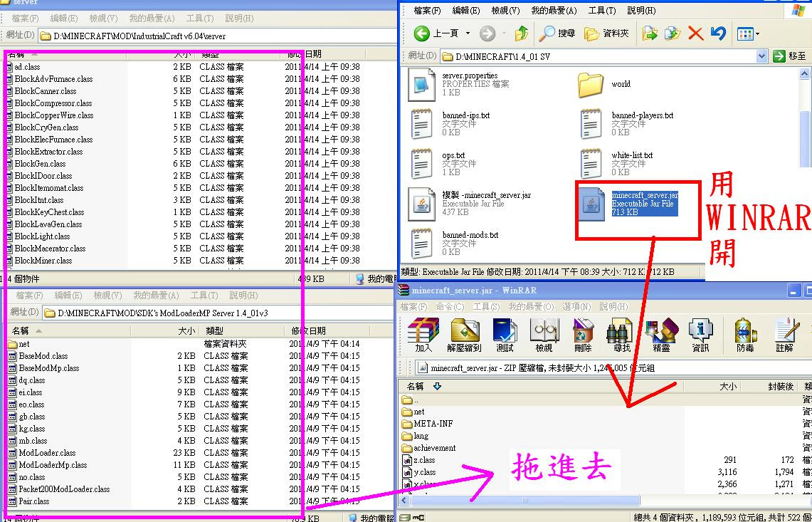The width and height of the screenshot is (812, 522).
Task: Select BaseModMp.class in the file list
Action: click(x=44, y=368)
